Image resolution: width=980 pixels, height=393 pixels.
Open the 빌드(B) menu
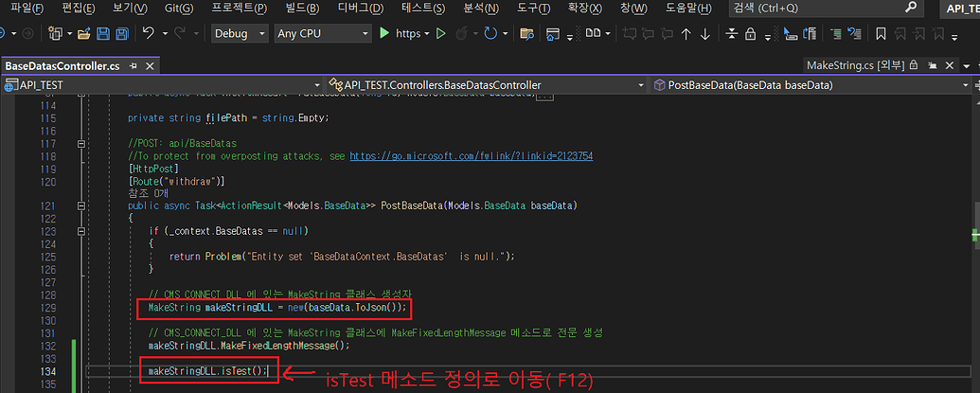(x=302, y=9)
